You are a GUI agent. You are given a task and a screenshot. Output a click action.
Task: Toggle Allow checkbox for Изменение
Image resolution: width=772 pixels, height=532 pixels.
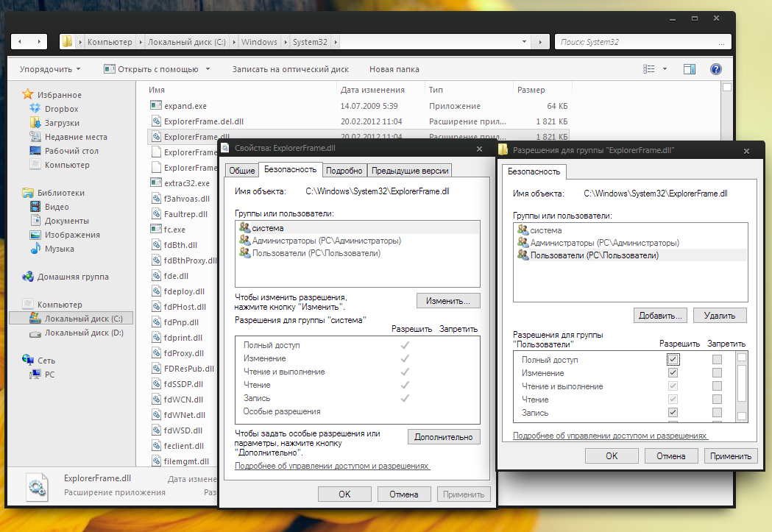tap(673, 372)
